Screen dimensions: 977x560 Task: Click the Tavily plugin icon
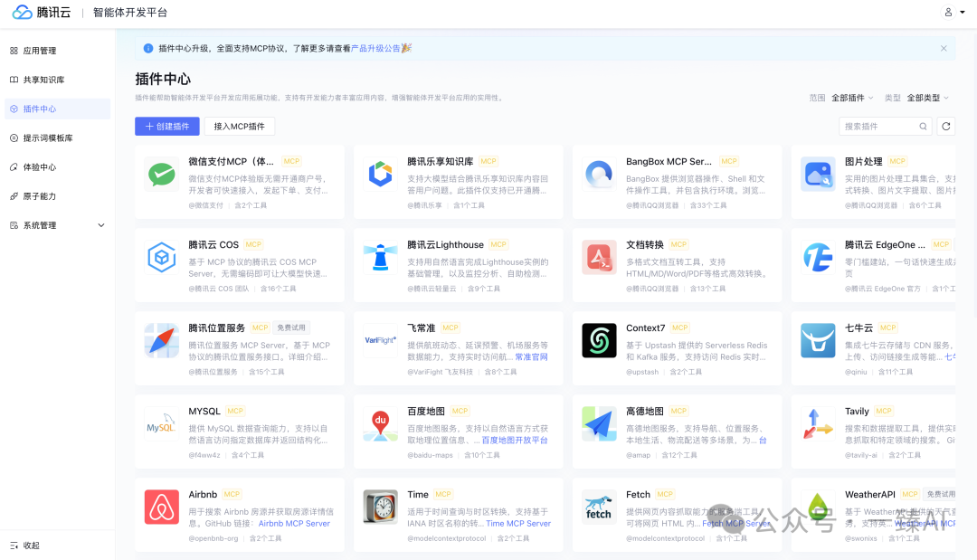point(818,424)
